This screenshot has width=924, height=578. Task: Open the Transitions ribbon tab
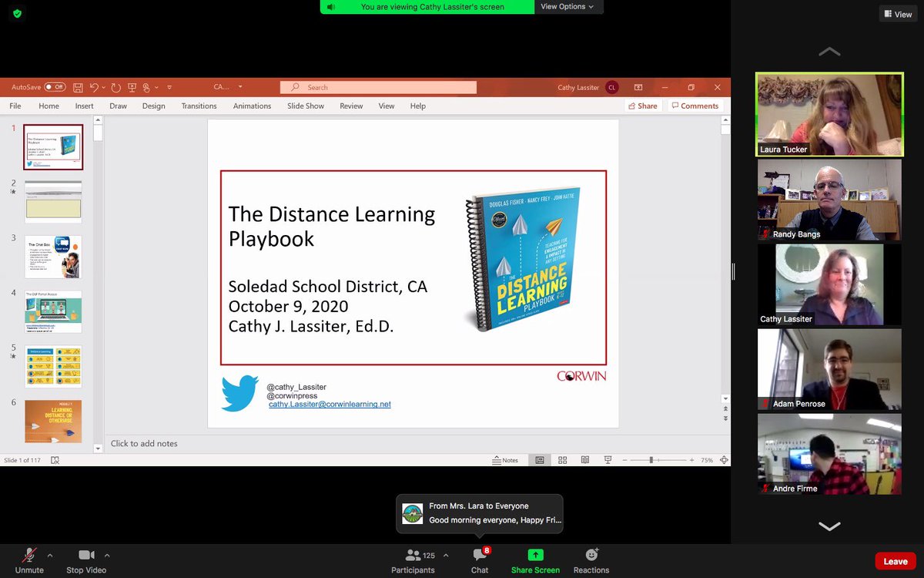pos(199,106)
